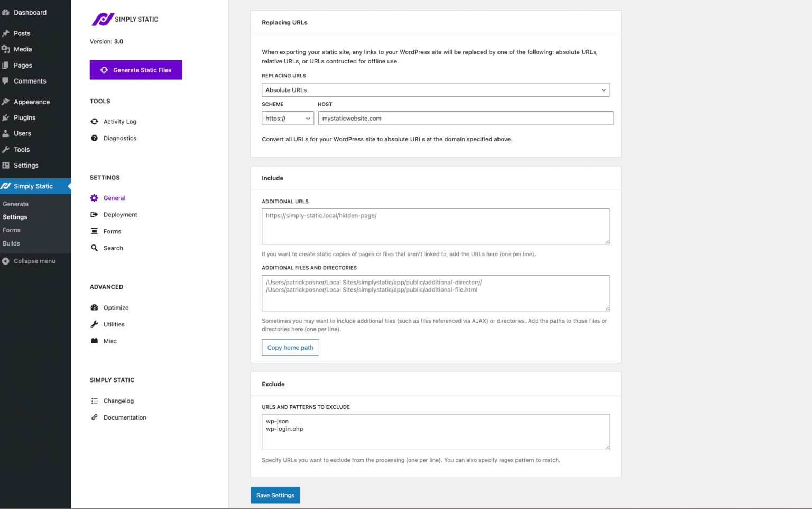Screen dimensions: 812x509
Task: Select the Search magnifier icon
Action: [x=94, y=248]
